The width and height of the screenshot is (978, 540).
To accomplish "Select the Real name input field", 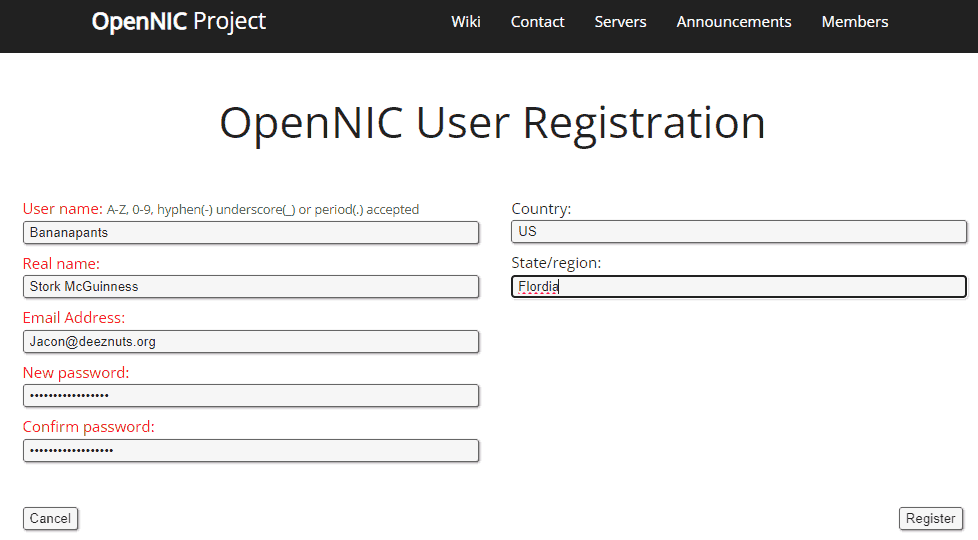I will [251, 287].
